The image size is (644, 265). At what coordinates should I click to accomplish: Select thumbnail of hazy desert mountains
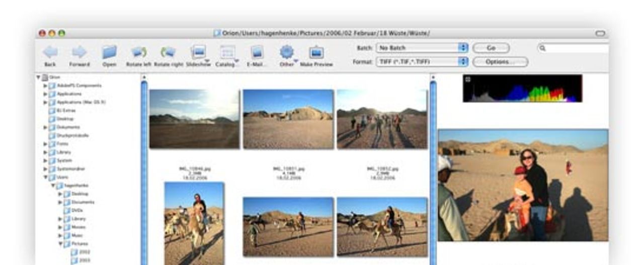194,119
